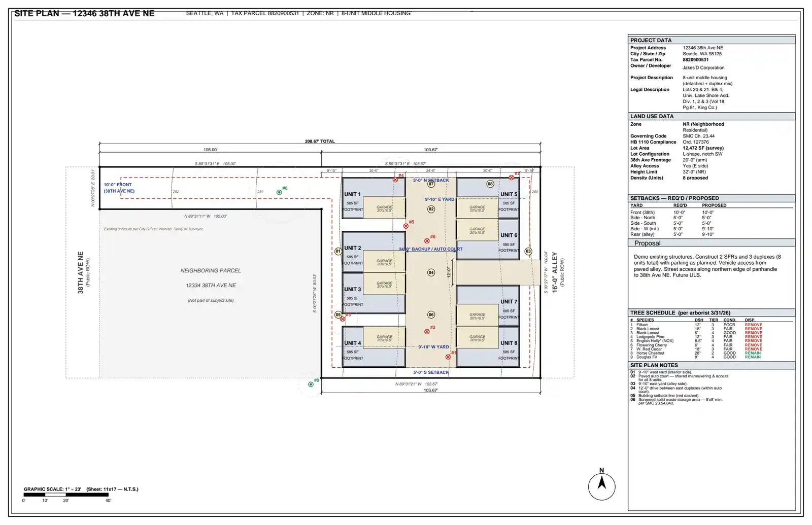Screen dimensions: 812x525
Task: Click the NEIGHBORING PARCEL label
Action: [x=211, y=271]
